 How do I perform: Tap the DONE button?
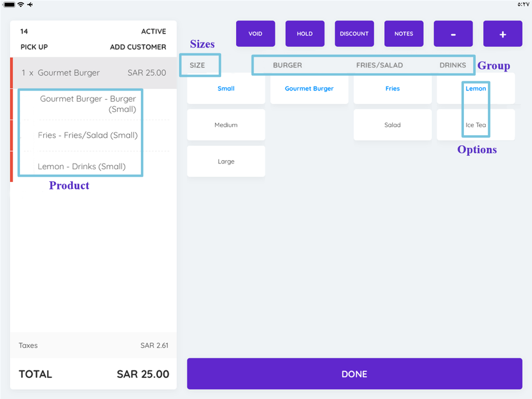pyautogui.click(x=354, y=374)
